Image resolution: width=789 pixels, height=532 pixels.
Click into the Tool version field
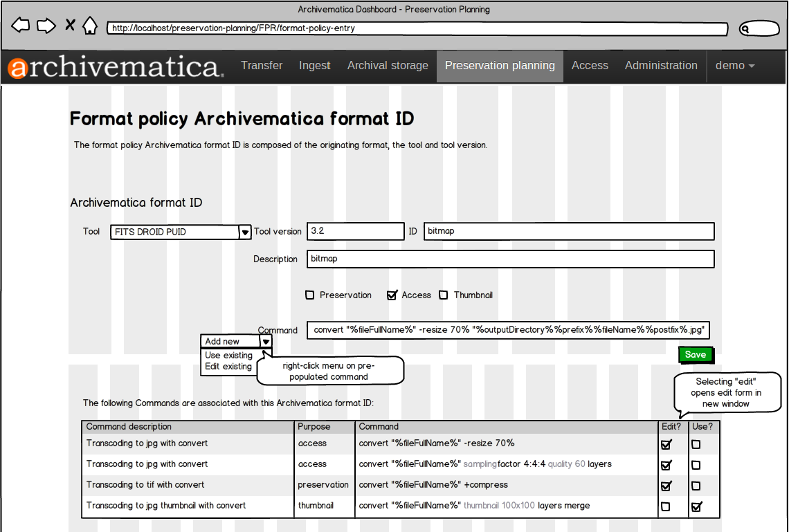[x=355, y=231]
